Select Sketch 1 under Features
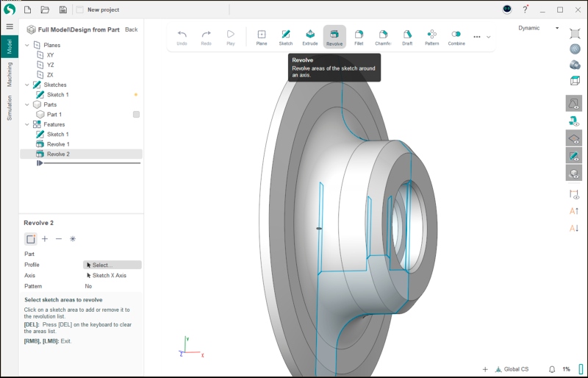This screenshot has height=378, width=588. click(58, 135)
